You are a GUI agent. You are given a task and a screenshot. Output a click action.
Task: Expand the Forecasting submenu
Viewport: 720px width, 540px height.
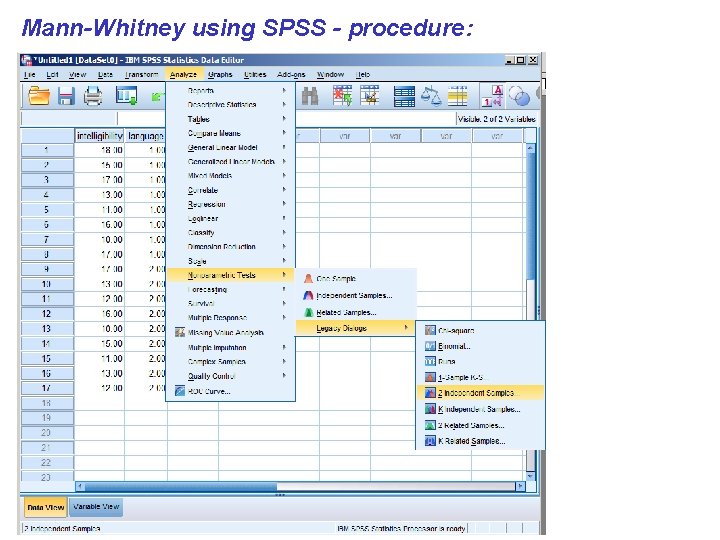tap(230, 290)
